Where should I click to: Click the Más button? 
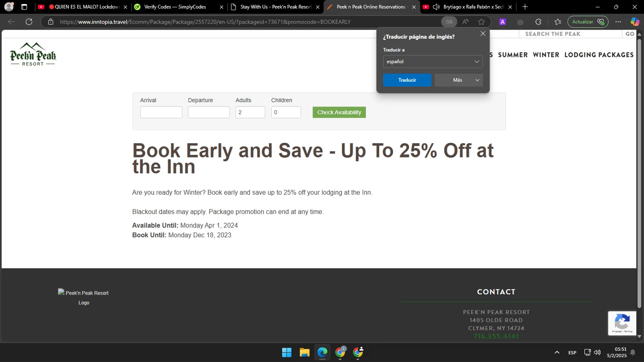pyautogui.click(x=458, y=80)
